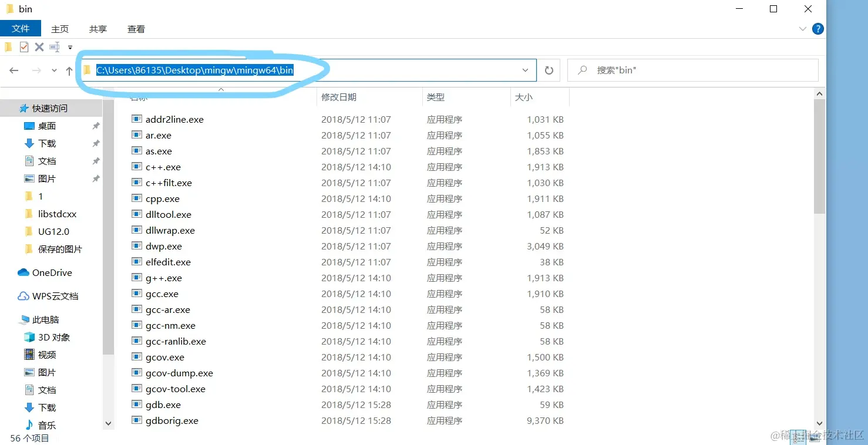868x445 pixels.
Task: Go up one folder level
Action: (69, 70)
